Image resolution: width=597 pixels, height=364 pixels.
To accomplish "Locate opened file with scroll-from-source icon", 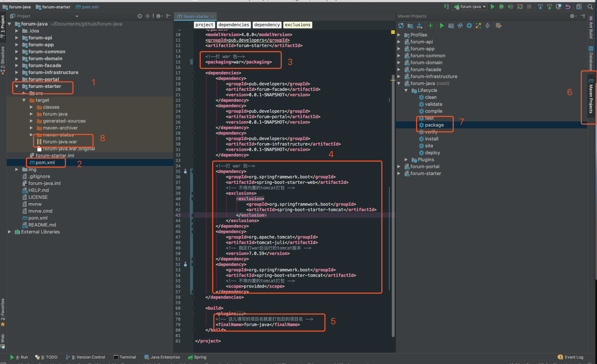I will 140,16.
